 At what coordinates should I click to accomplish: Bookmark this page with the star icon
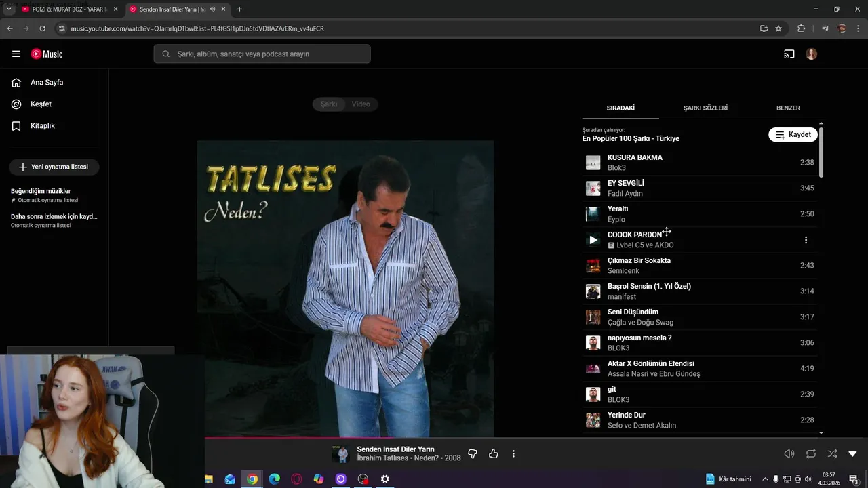(778, 28)
